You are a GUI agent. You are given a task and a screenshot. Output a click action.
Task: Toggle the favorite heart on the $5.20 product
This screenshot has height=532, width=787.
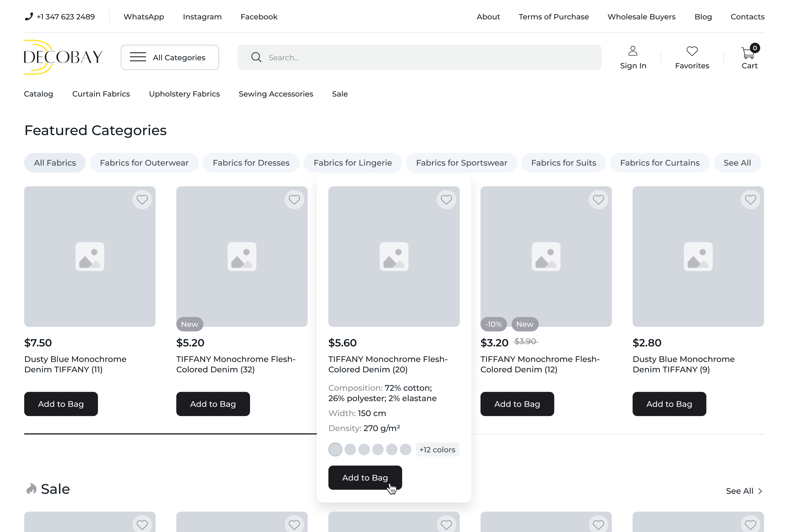pos(294,200)
